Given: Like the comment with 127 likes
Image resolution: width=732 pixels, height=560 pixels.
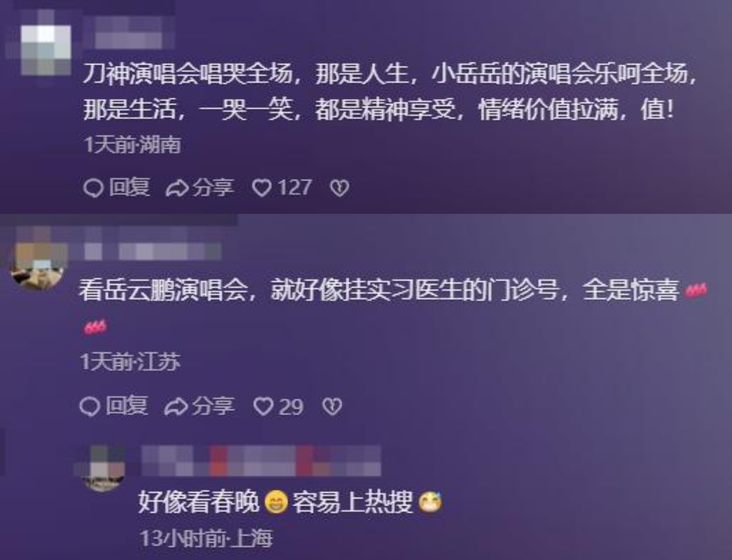Looking at the screenshot, I should [262, 188].
